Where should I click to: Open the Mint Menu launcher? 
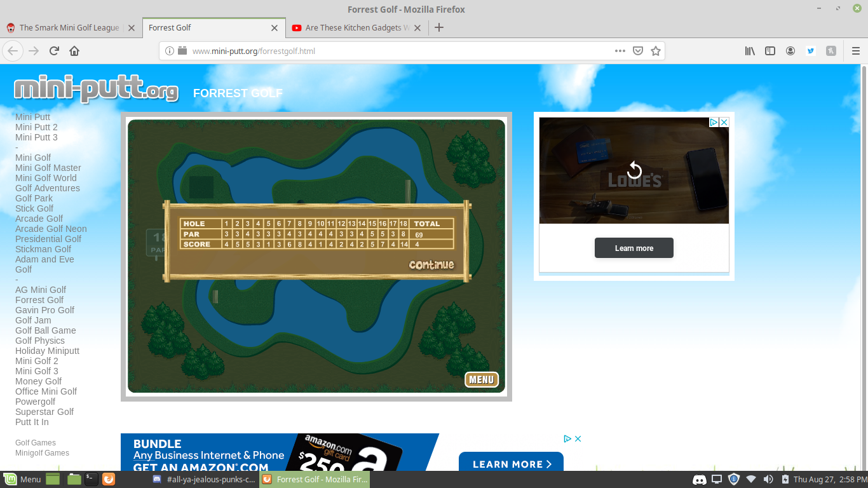pos(22,479)
